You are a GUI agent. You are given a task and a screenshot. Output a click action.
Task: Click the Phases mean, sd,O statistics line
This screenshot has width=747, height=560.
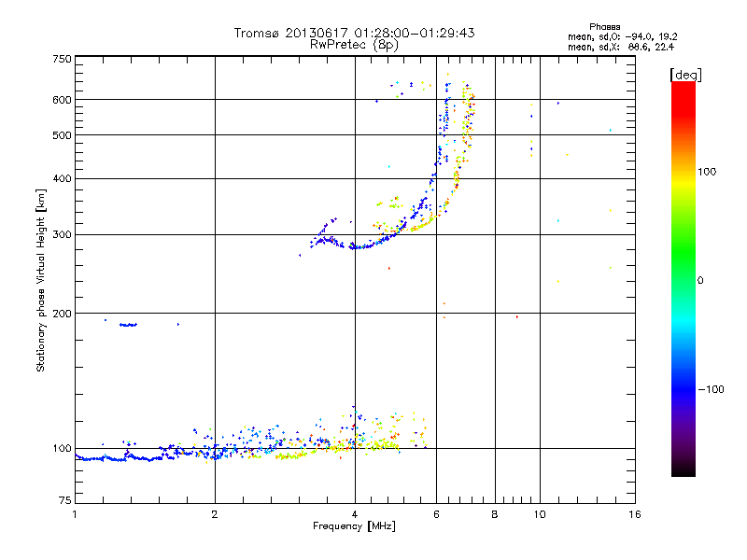tap(622, 36)
